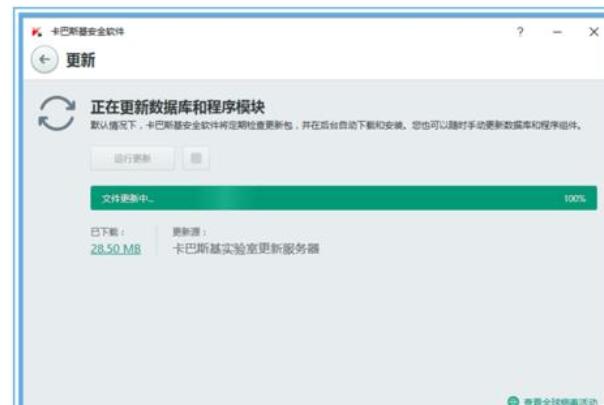Click the 已下载 label

coord(107,232)
